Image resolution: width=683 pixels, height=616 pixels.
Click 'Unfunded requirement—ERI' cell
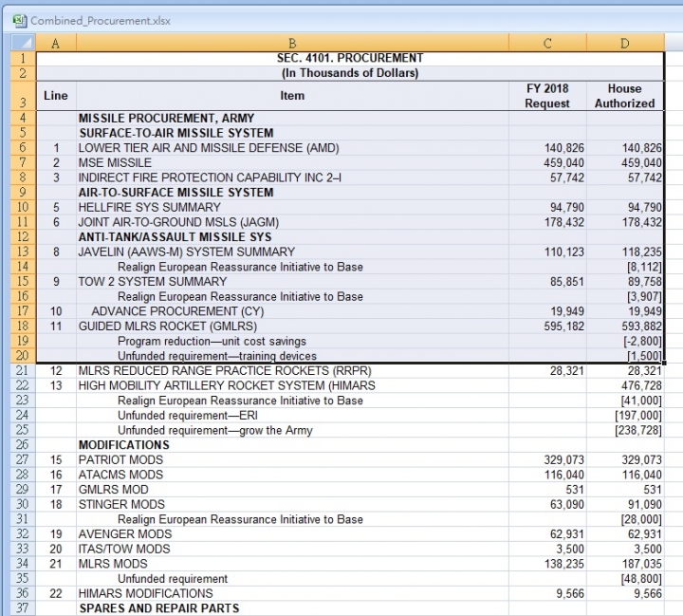pos(292,416)
